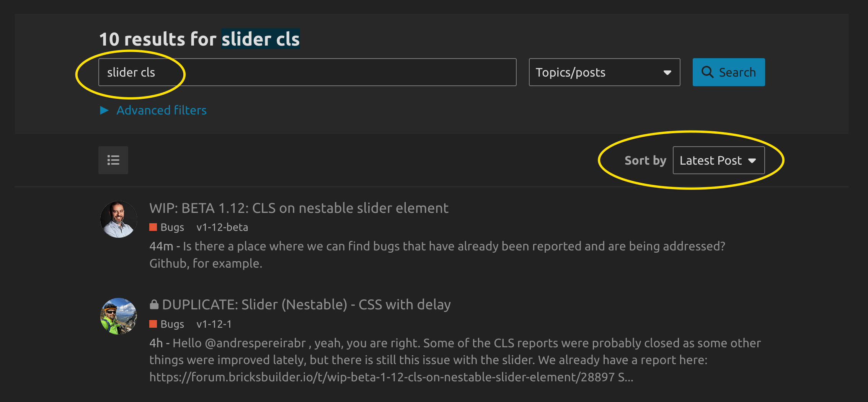Click the orange Bugs square of the second result
Image resolution: width=868 pixels, height=402 pixels.
pos(153,324)
